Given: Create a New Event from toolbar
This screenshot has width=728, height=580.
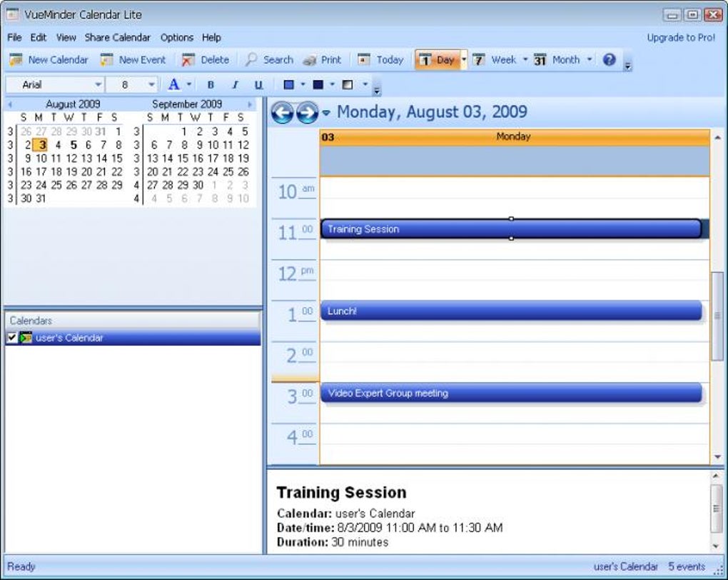Looking at the screenshot, I should (x=133, y=60).
